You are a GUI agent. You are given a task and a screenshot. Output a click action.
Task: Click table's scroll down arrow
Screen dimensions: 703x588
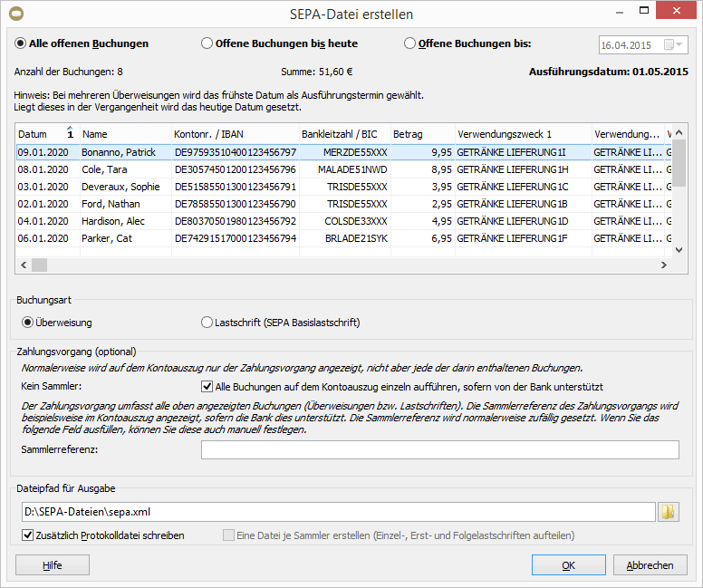pyautogui.click(x=679, y=250)
